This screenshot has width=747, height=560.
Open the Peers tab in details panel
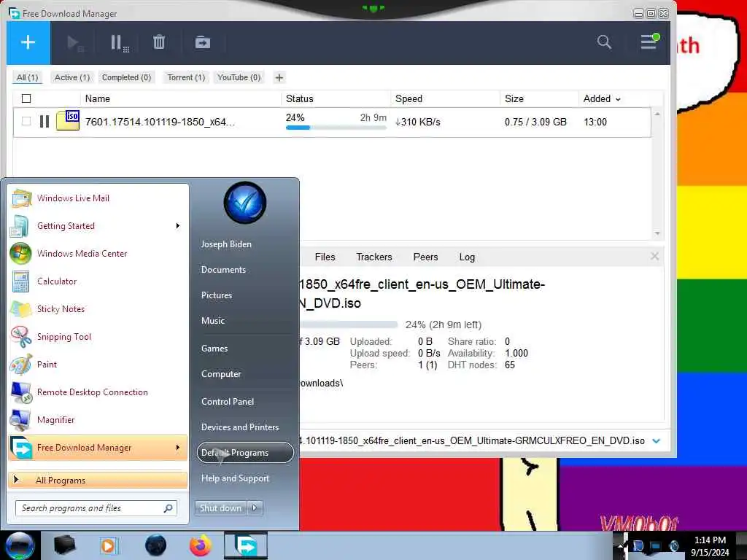(x=425, y=257)
